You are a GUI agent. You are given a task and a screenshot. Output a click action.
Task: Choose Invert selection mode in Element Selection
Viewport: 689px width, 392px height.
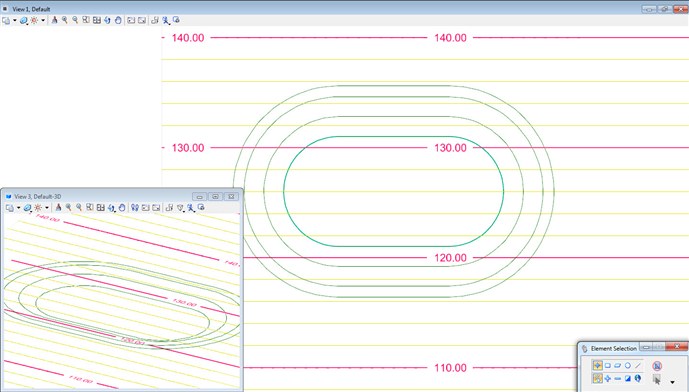[628, 378]
